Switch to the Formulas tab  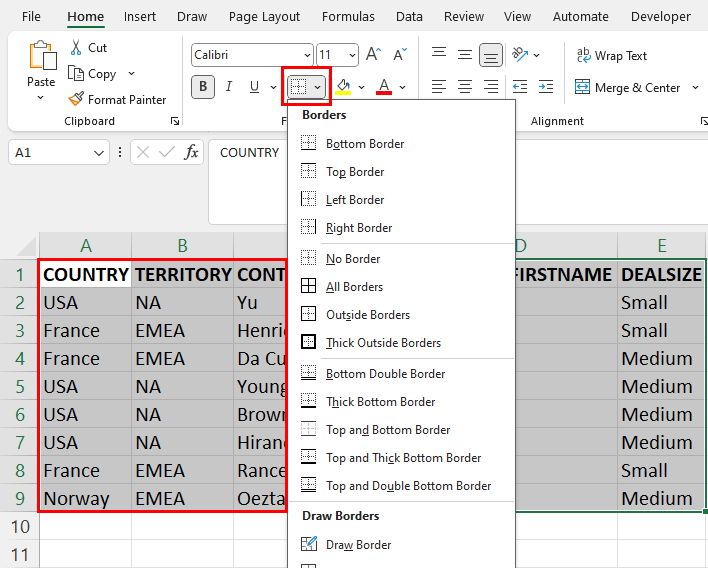click(x=348, y=17)
